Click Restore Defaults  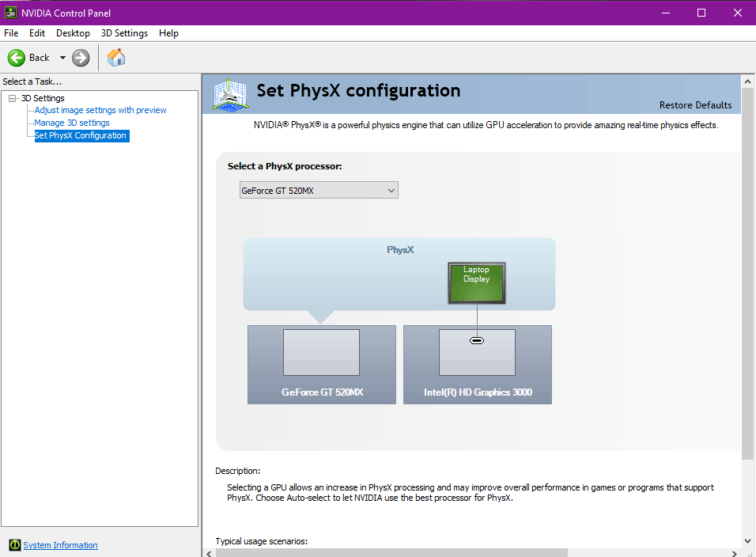click(x=695, y=105)
